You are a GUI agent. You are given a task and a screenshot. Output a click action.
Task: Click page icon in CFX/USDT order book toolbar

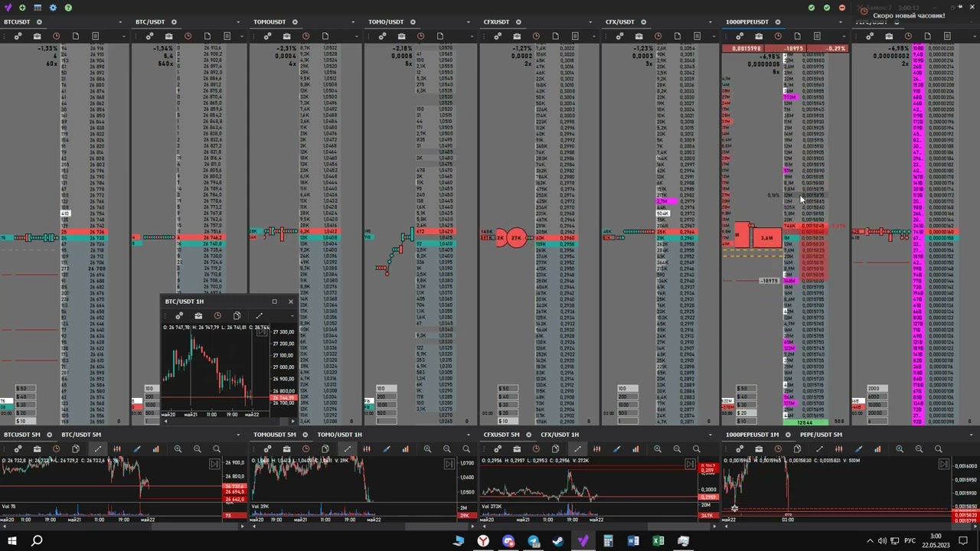678,36
